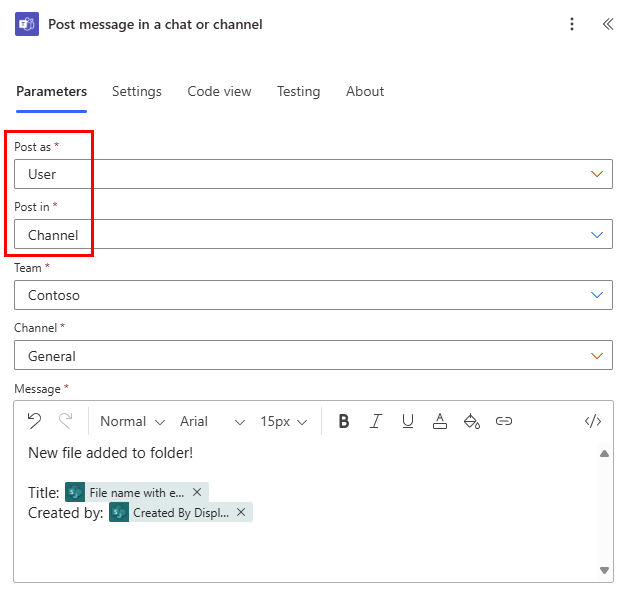The width and height of the screenshot is (623, 602).
Task: Switch to the Code view tab
Action: pyautogui.click(x=219, y=92)
